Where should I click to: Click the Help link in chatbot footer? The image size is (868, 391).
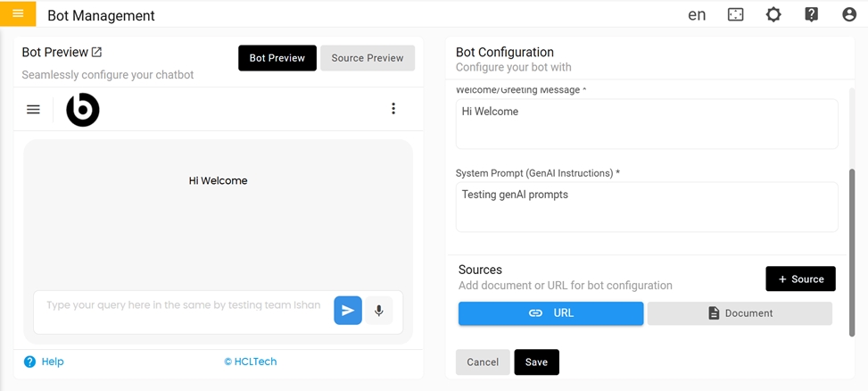(x=44, y=362)
